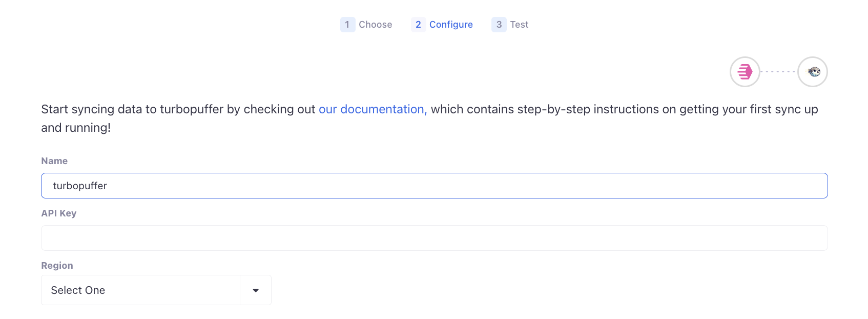Click the 'Select One' placeholder text
This screenshot has height=319, width=868.
point(78,290)
